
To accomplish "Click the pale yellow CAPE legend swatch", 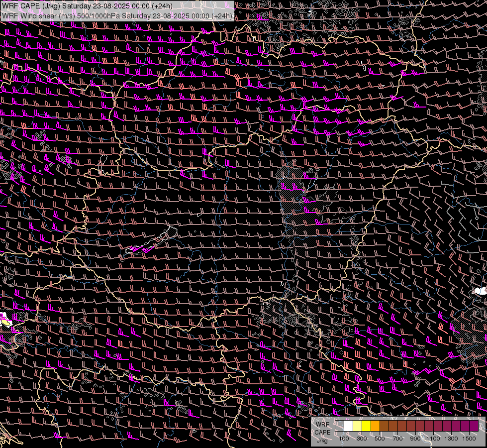I will click(358, 426).
